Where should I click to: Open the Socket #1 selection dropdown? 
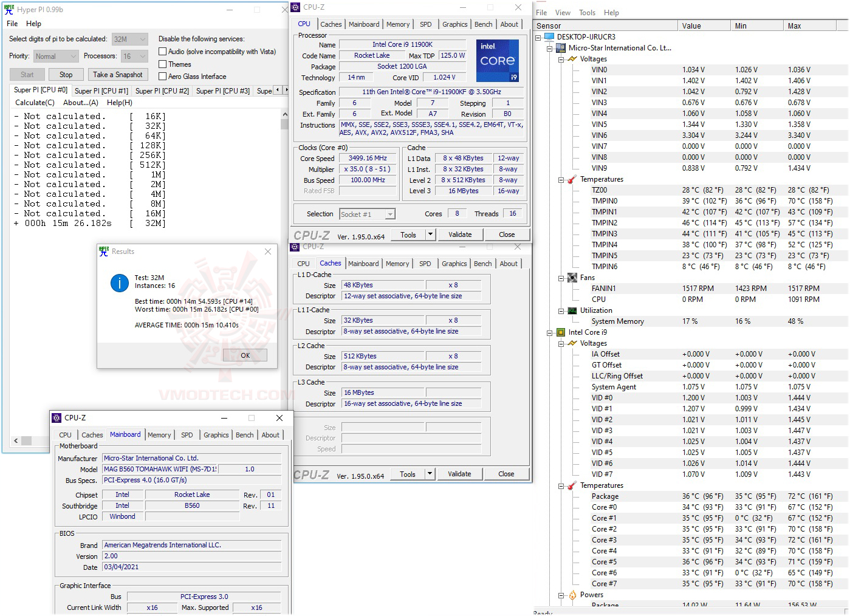coord(367,214)
